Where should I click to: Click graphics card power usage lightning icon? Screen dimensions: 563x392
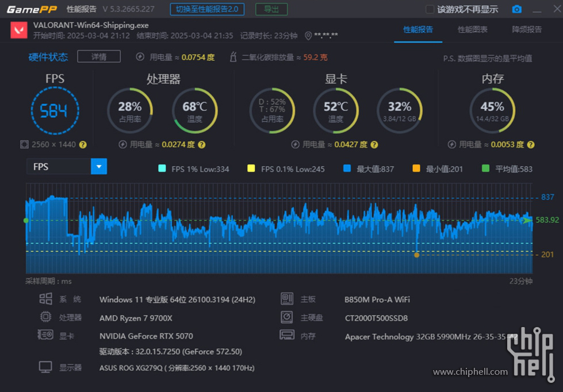295,145
